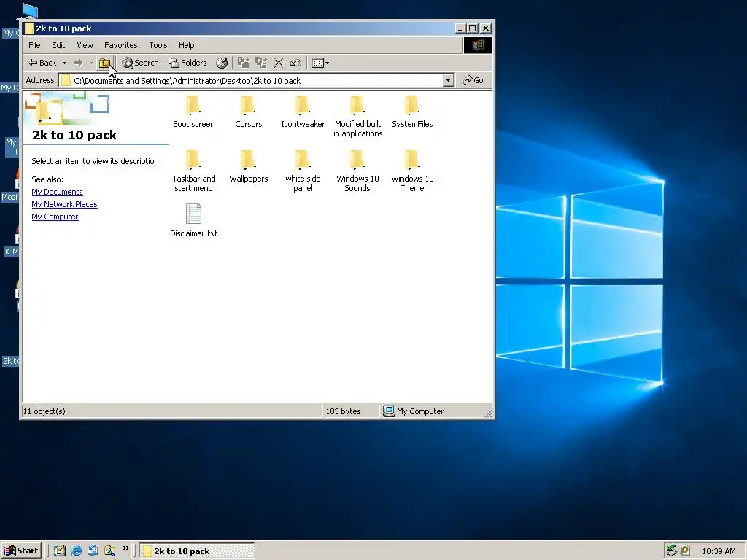Click the 11 object(s) status text

click(44, 411)
